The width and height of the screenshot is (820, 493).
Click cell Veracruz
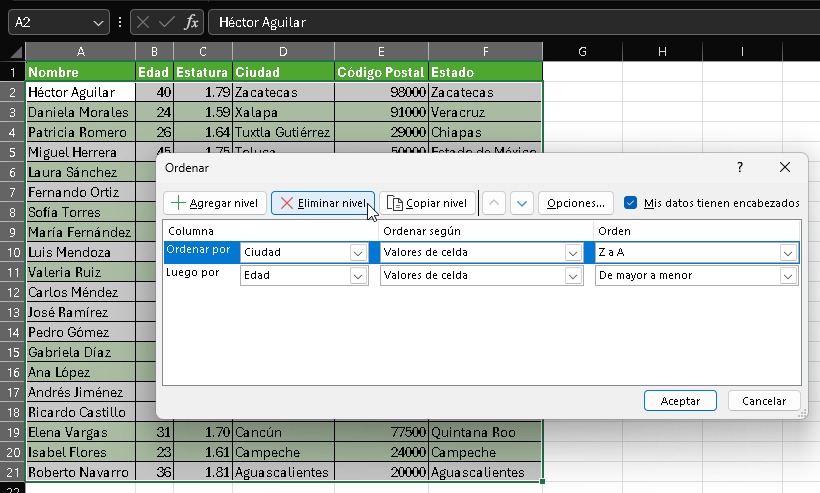tap(485, 112)
